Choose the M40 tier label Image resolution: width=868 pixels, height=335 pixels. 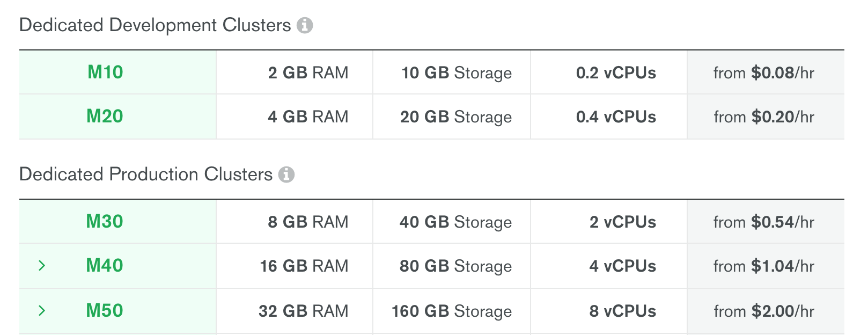tap(105, 266)
